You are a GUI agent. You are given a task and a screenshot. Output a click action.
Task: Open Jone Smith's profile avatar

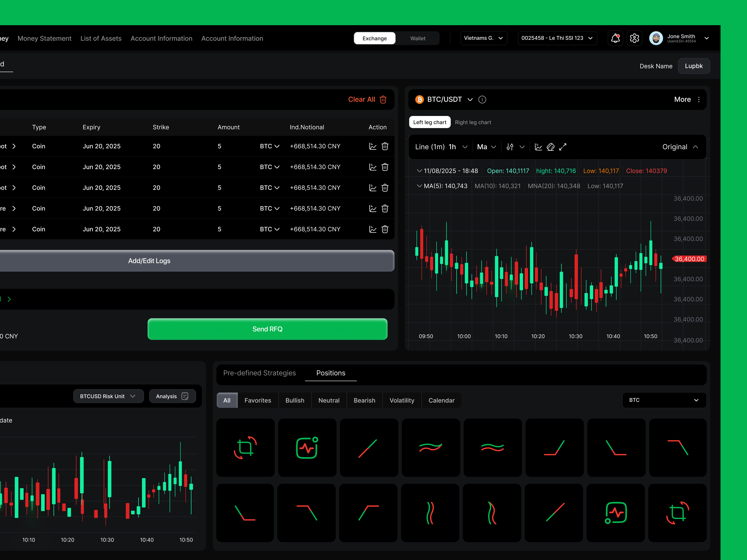point(656,38)
